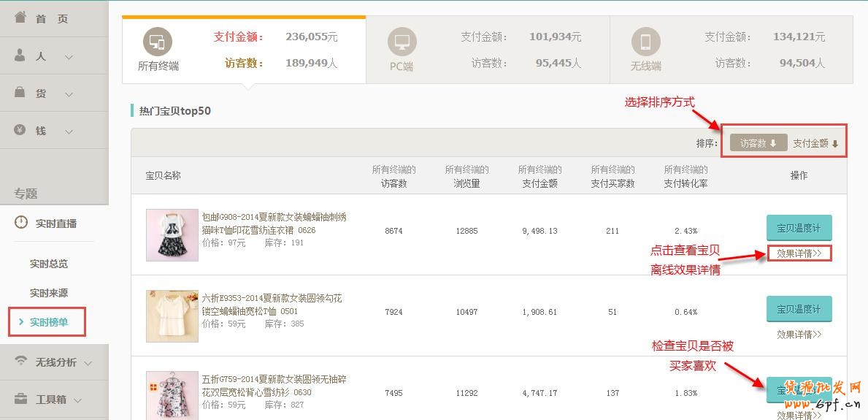Viewport: 868px width, 420px height.
Task: Click the 无线端 phone icon
Action: pos(645,42)
